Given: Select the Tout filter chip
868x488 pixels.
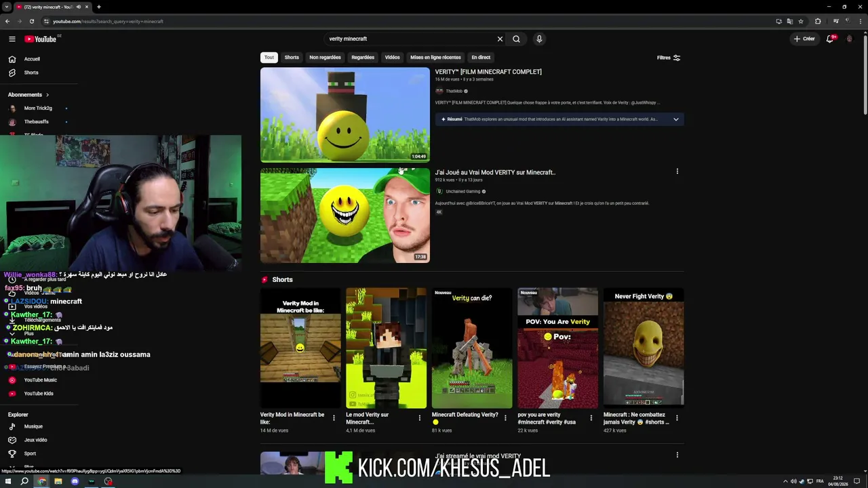Looking at the screenshot, I should (x=269, y=58).
